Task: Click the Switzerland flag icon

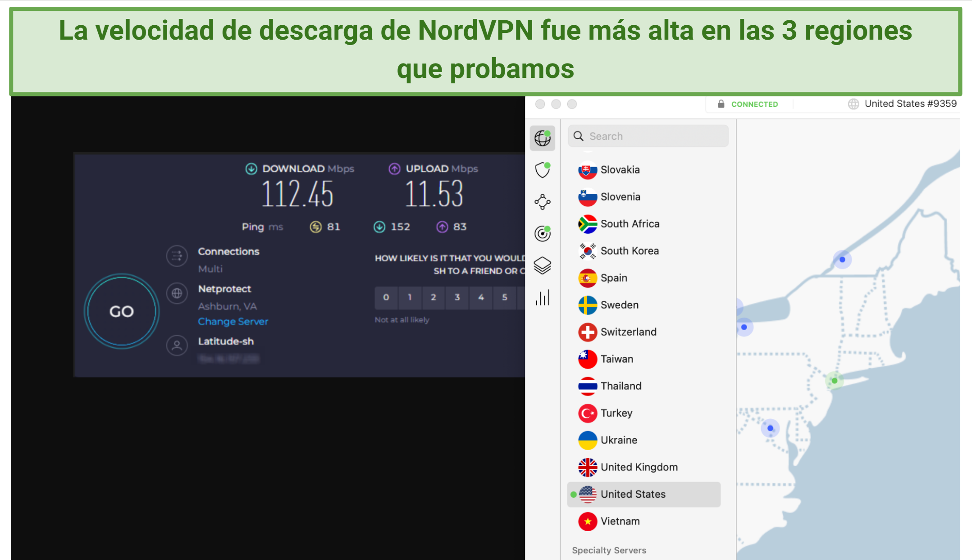Action: 588,332
